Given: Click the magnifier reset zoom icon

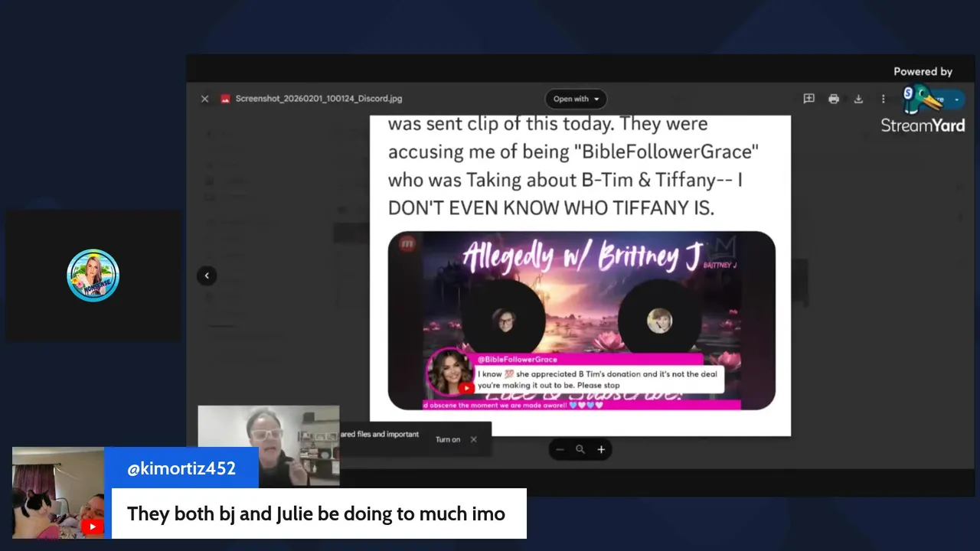Looking at the screenshot, I should 580,449.
